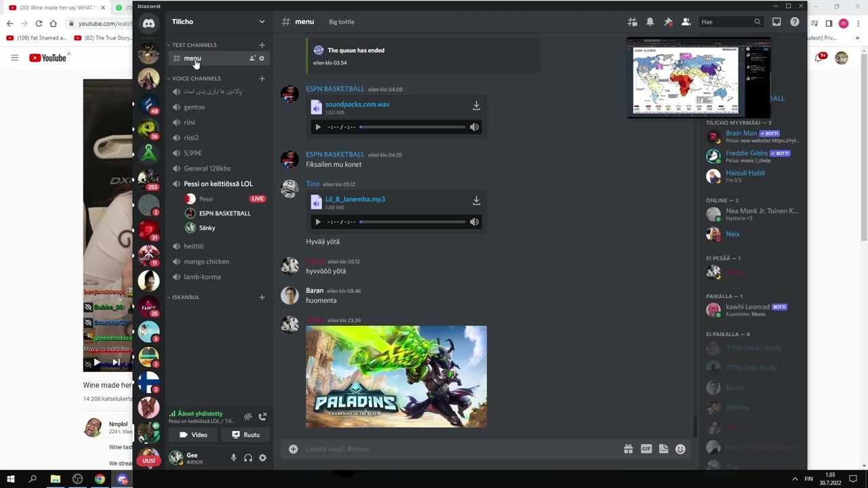Seek in Lil_B_Janemba.mp3 progress bar

[x=412, y=222]
